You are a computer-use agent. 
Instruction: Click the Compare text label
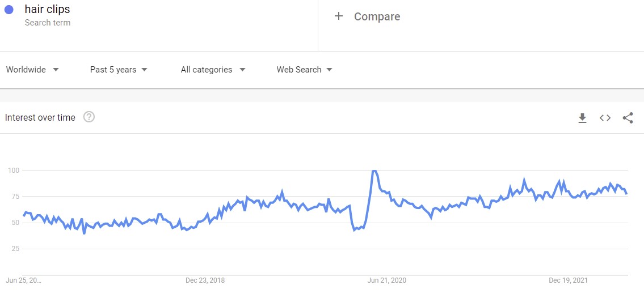(377, 16)
